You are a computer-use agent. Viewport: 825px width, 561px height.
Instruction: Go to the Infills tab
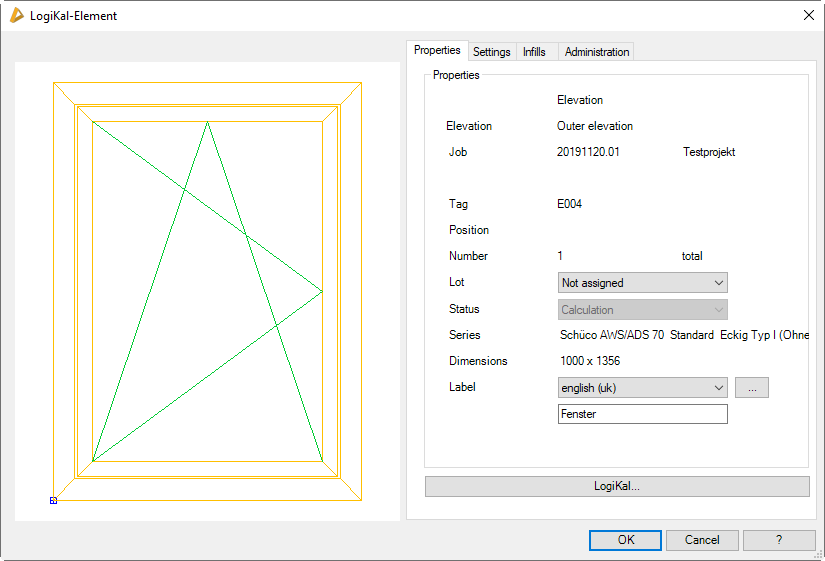[x=534, y=52]
